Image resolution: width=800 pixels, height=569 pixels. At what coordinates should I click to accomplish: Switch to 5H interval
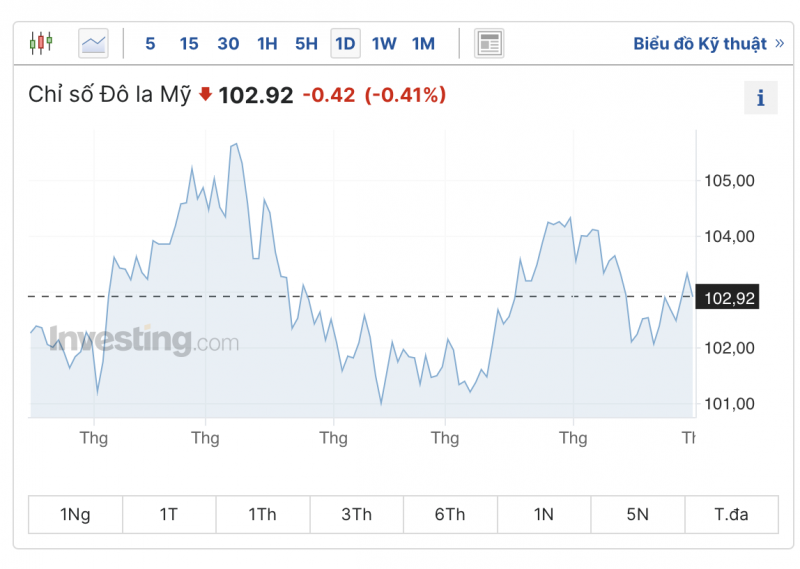click(x=306, y=43)
